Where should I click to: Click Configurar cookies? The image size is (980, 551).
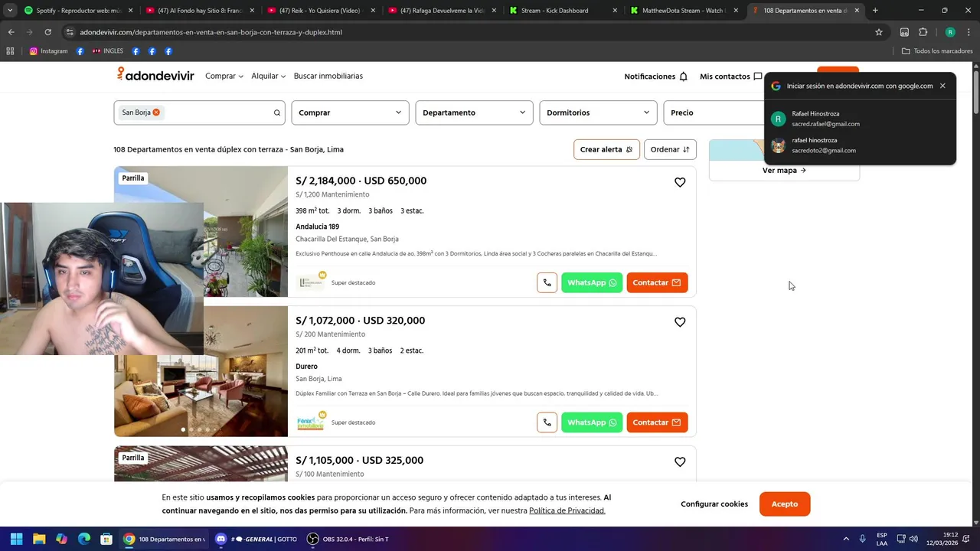tap(714, 504)
